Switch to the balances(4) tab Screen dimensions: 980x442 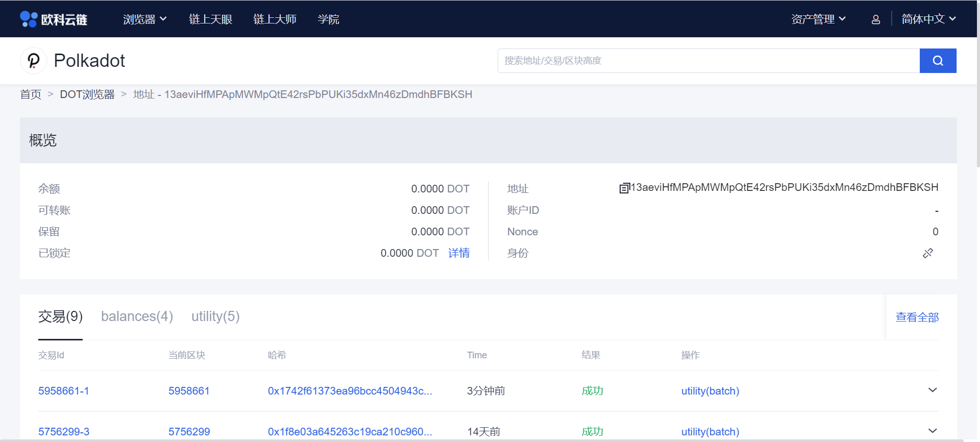137,316
